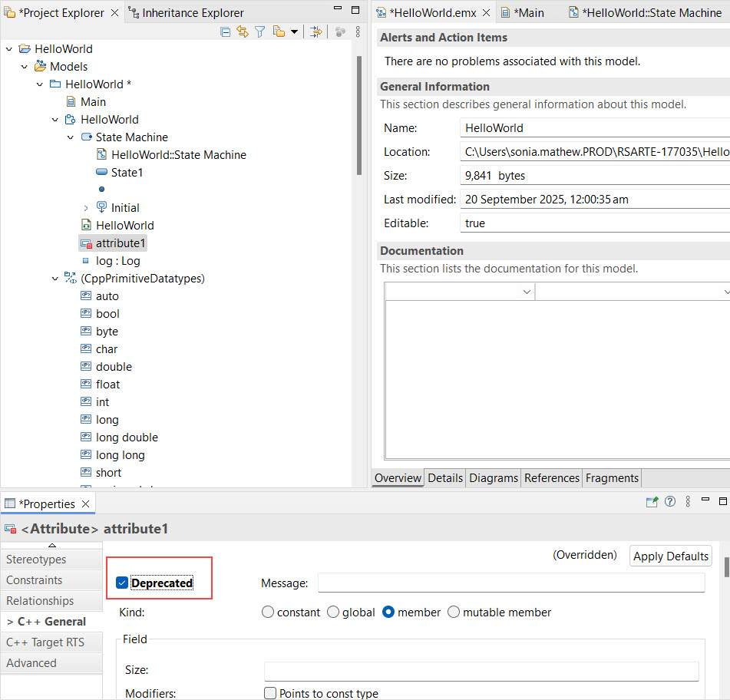Open the funnel filter icon in Project Explorer
Image resolution: width=730 pixels, height=700 pixels.
[x=259, y=31]
